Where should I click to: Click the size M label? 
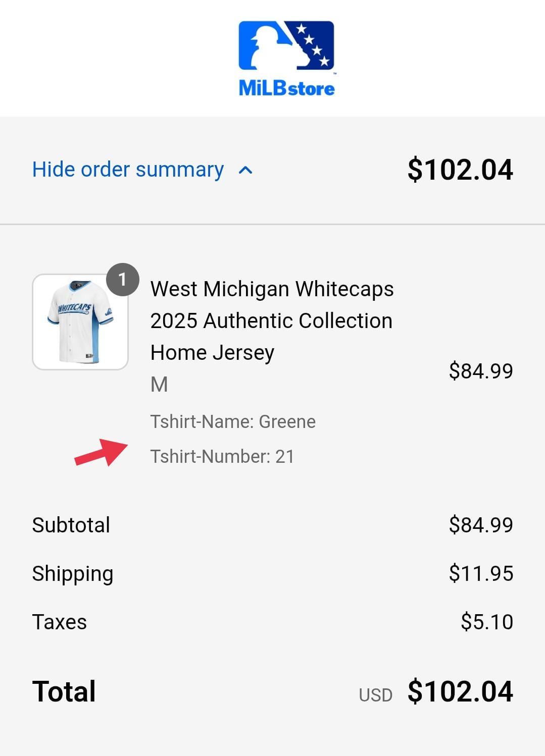coord(159,385)
